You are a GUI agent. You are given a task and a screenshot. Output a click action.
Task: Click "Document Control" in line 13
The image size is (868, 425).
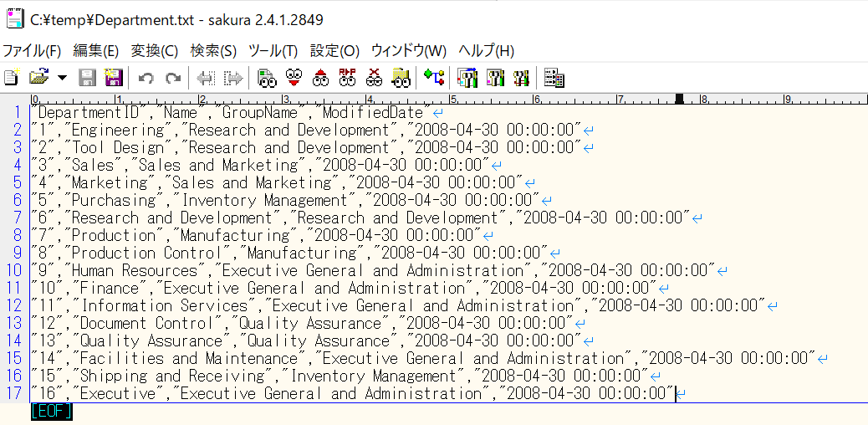[146, 323]
